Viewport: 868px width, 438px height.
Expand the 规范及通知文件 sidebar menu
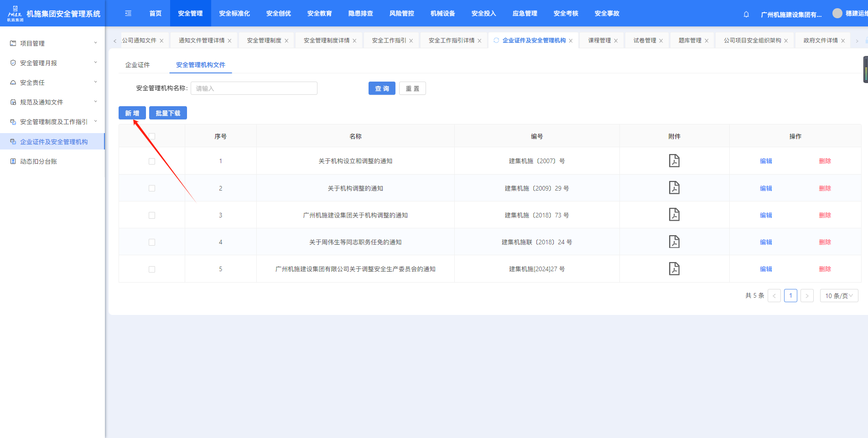(52, 102)
